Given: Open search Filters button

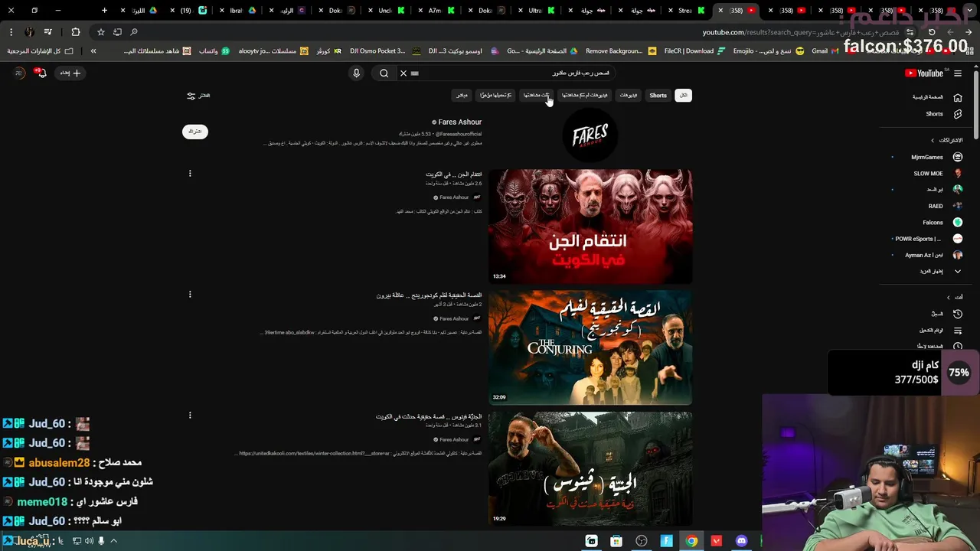Looking at the screenshot, I should point(198,96).
